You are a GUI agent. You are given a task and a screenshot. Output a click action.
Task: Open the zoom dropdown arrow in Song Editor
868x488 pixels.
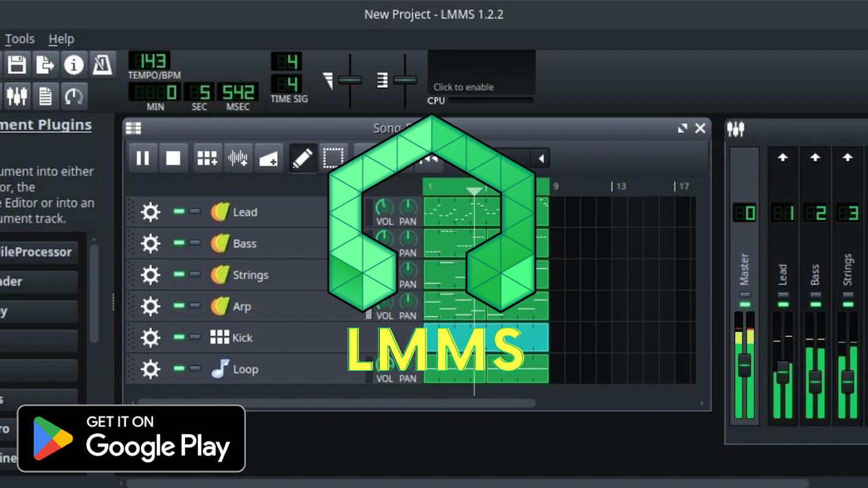coord(541,159)
